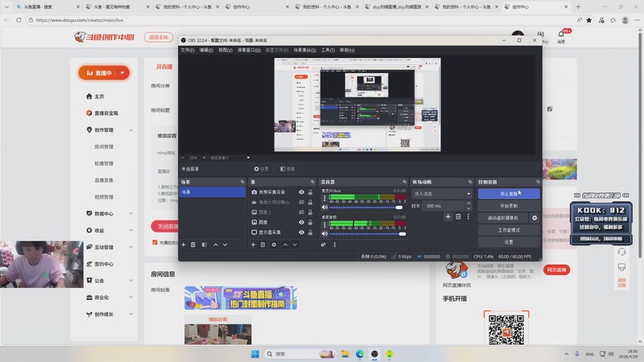Open preview scaling dropdown under preview
Screen dimensions: 644x362
click(248, 158)
